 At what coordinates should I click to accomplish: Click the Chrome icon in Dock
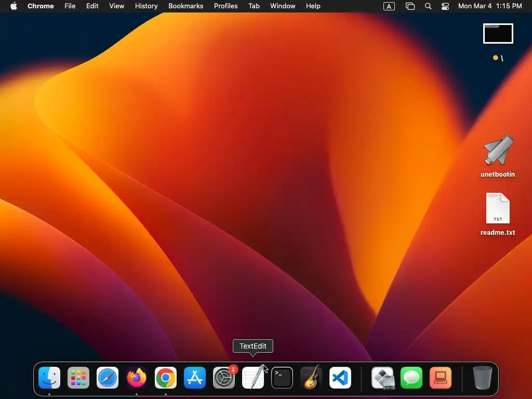pos(166,378)
